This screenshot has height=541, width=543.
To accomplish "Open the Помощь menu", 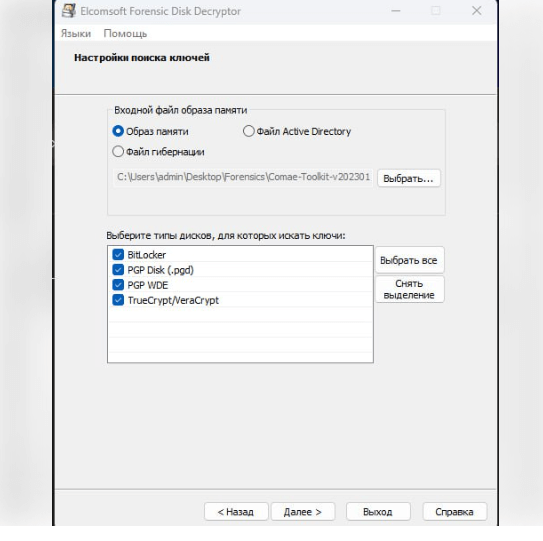I will coord(125,34).
